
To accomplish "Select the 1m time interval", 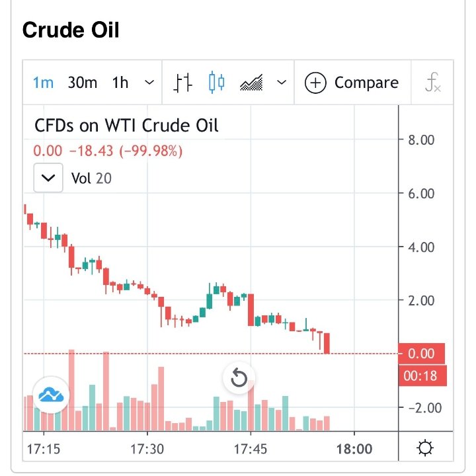I will (44, 83).
